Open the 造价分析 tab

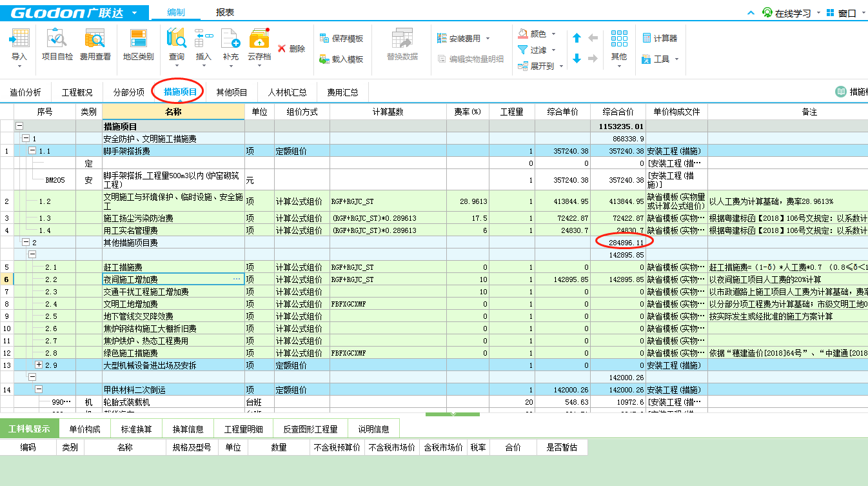[25, 92]
